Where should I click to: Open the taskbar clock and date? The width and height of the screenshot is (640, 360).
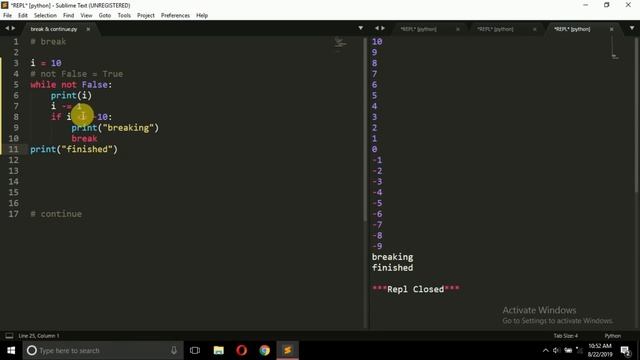pos(600,350)
